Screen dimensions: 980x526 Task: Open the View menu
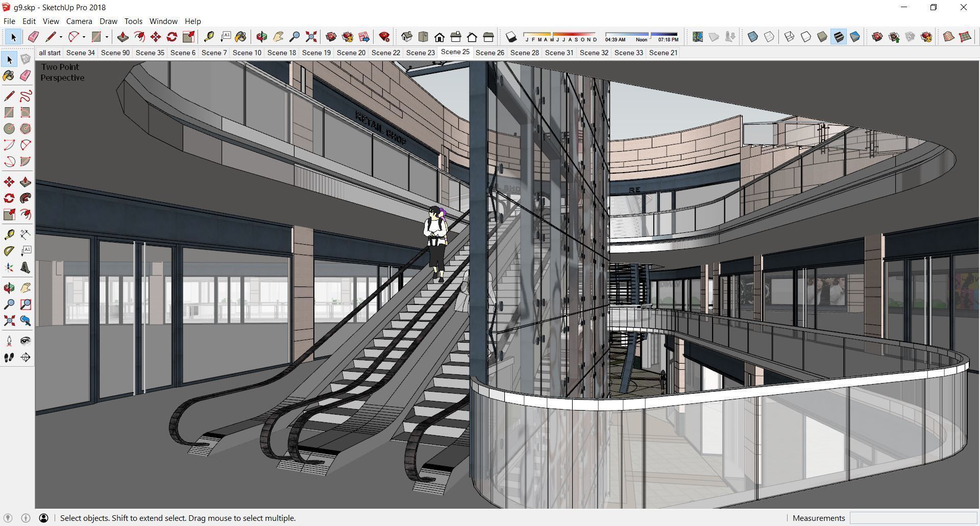51,21
